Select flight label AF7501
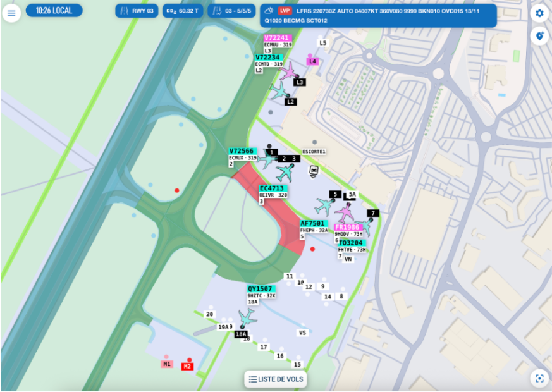This screenshot has width=552, height=392. tap(312, 223)
